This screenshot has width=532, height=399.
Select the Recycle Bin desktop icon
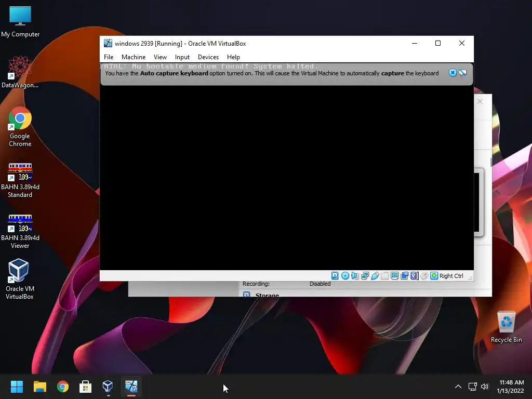pyautogui.click(x=506, y=327)
